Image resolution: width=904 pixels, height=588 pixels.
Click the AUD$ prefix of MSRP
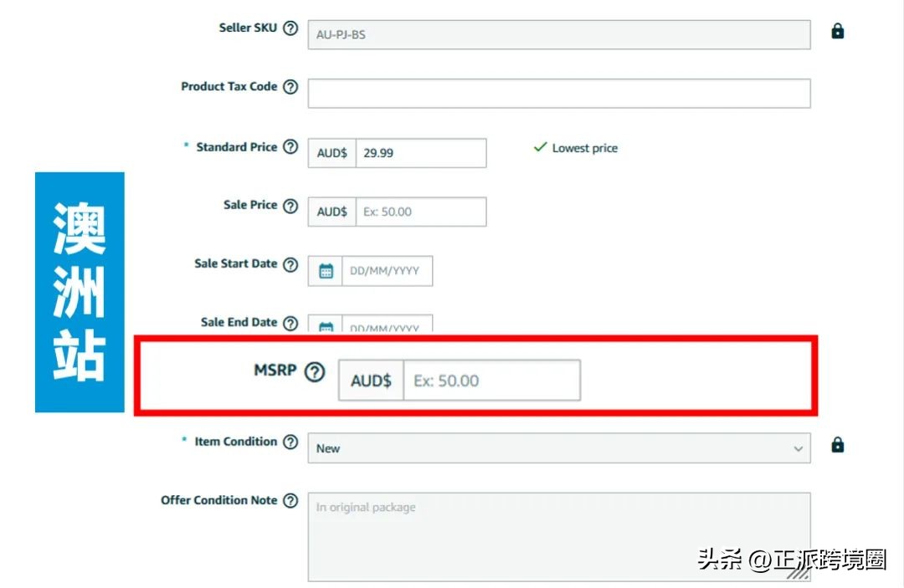coord(372,380)
